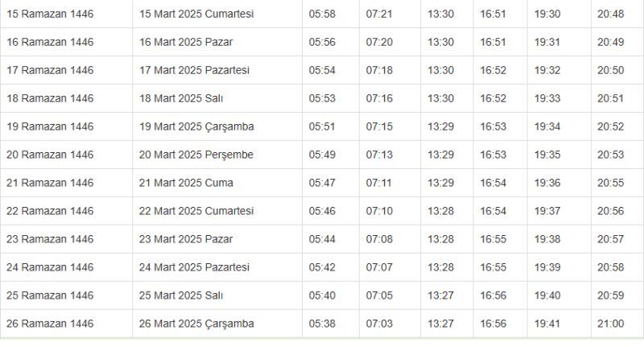
Task: Click the 07:16 time for 18 Mart
Action: (x=379, y=98)
